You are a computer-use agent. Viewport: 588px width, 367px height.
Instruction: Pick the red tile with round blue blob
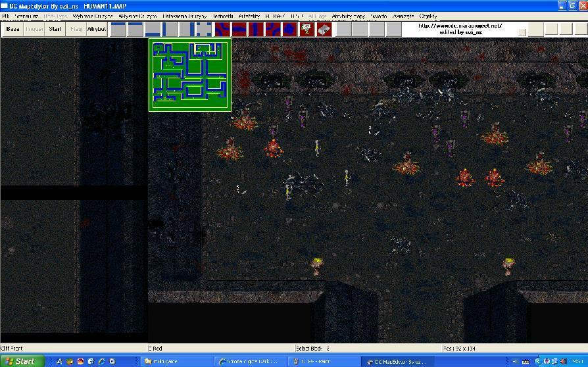290,29
